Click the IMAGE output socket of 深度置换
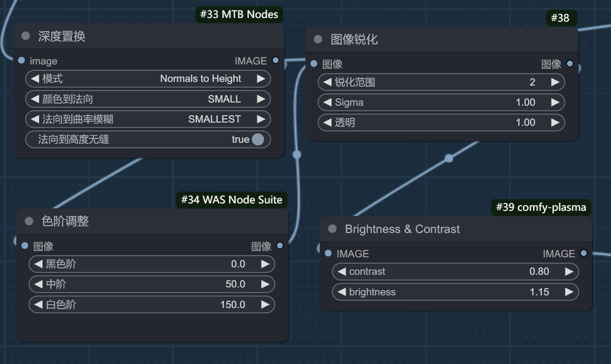Screen dimensions: 611x364 (x=275, y=60)
